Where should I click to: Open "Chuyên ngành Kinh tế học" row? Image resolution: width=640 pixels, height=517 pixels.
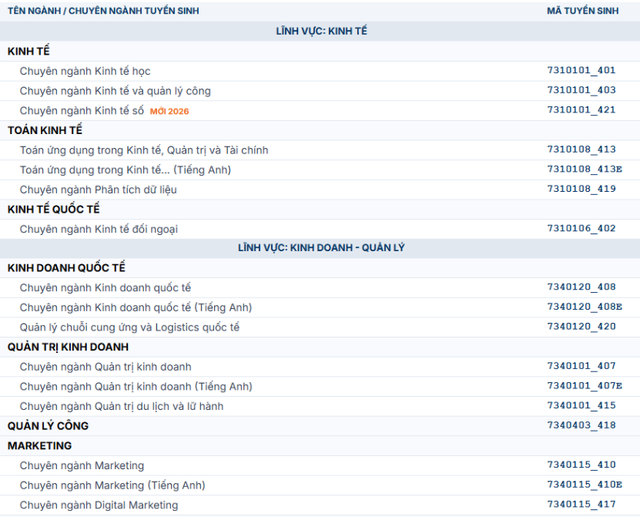[x=85, y=71]
